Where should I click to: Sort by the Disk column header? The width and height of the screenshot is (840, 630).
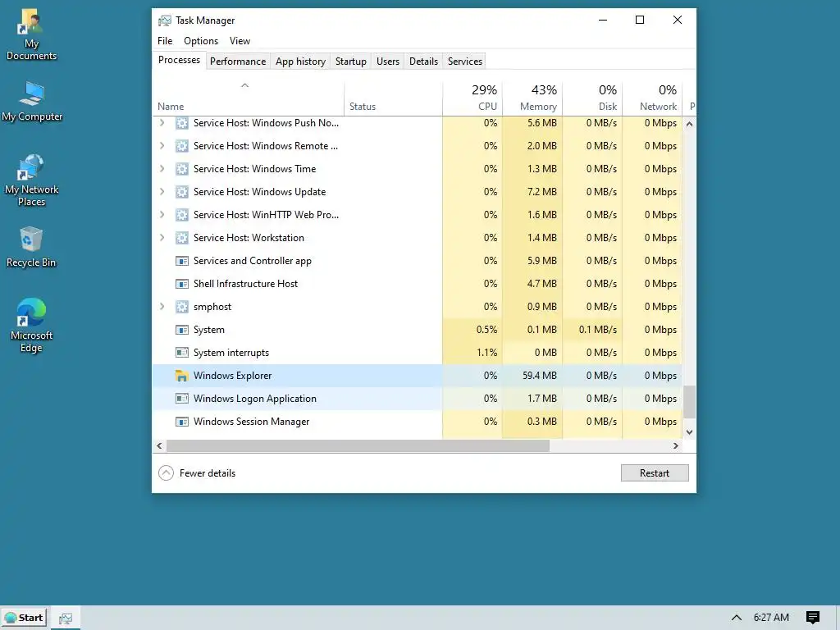592,98
